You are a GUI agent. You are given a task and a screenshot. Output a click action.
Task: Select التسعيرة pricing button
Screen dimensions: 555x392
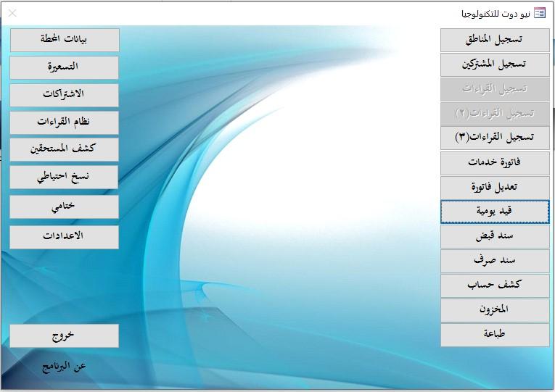[x=64, y=67]
